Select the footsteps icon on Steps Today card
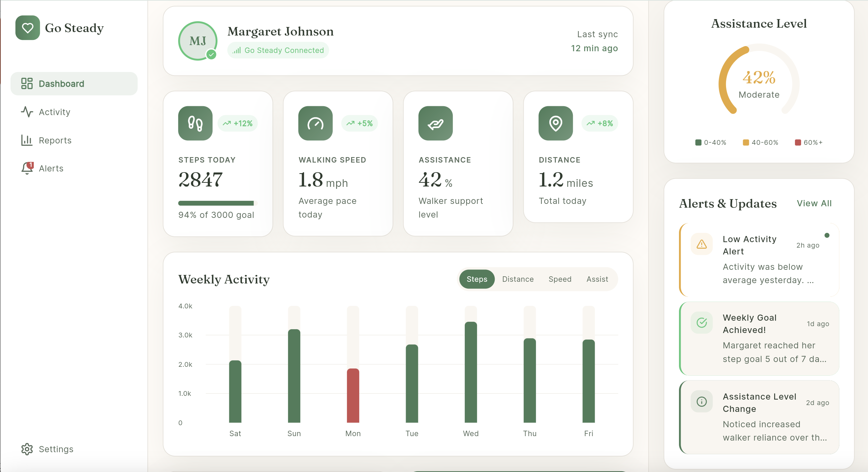Viewport: 868px width, 472px height. coord(195,123)
